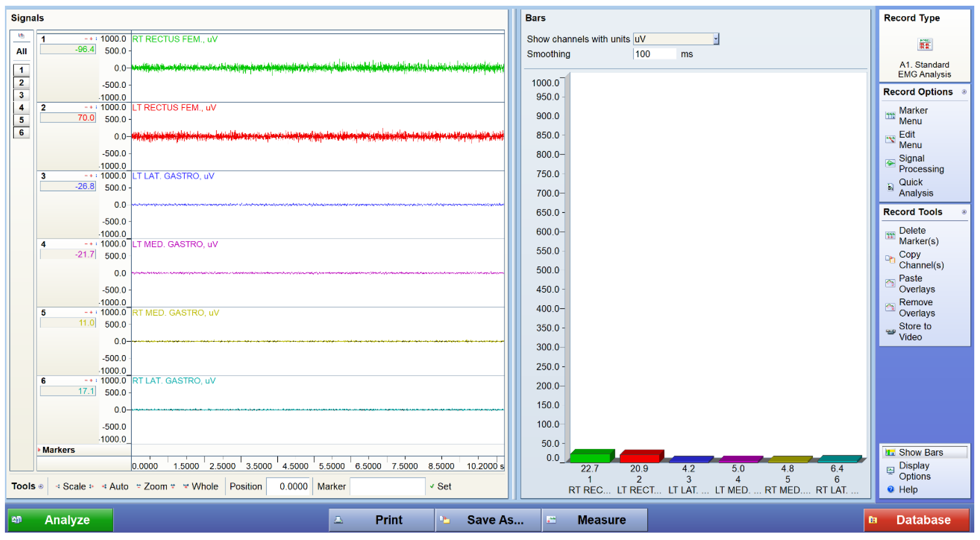Click the Smoothing value field
This screenshot has width=980, height=540.
click(x=654, y=54)
